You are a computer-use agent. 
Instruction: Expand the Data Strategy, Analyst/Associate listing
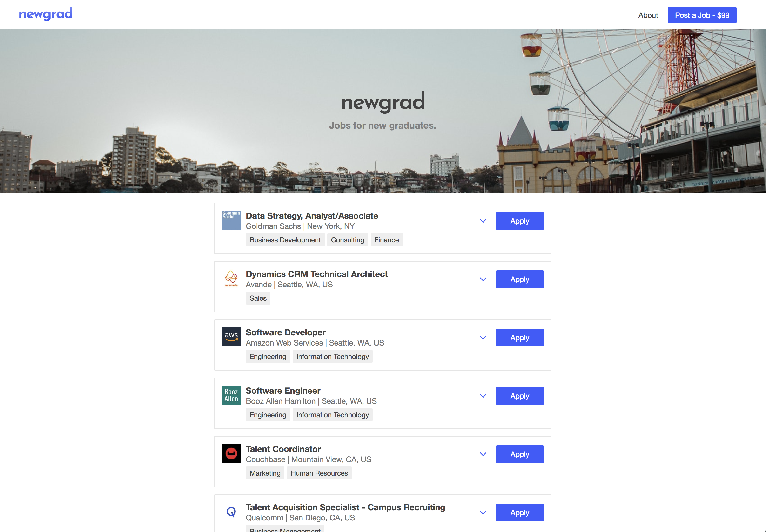tap(483, 221)
